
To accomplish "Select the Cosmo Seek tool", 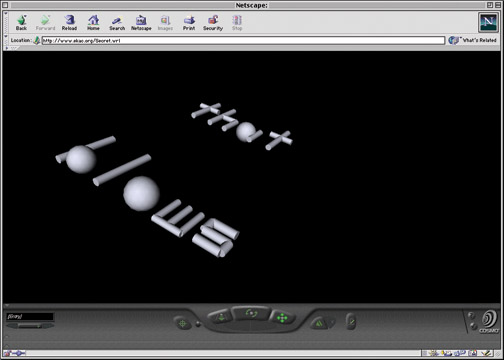I will [x=183, y=323].
